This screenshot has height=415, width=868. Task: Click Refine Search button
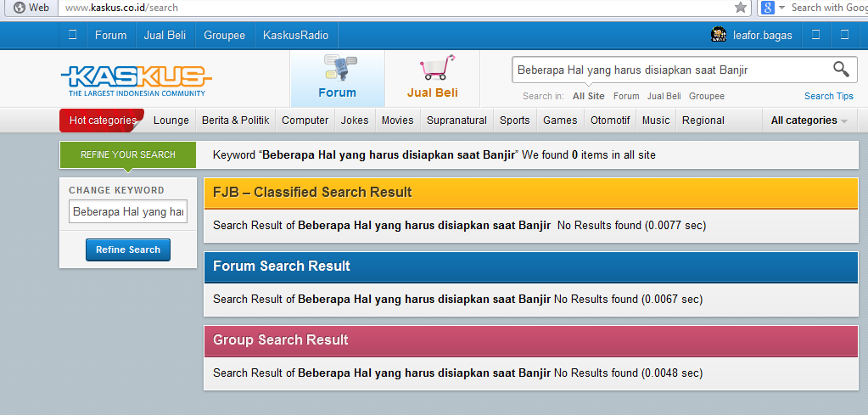tap(128, 250)
